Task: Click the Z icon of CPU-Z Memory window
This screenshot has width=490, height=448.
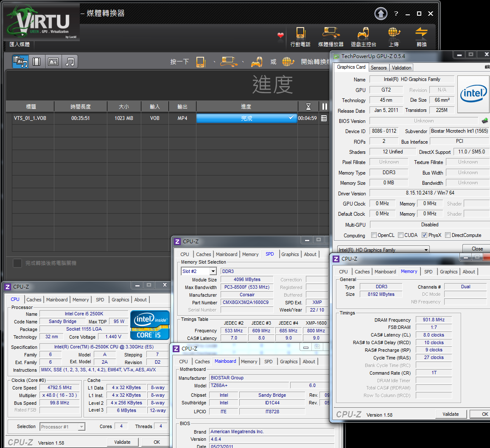Action: [x=336, y=259]
